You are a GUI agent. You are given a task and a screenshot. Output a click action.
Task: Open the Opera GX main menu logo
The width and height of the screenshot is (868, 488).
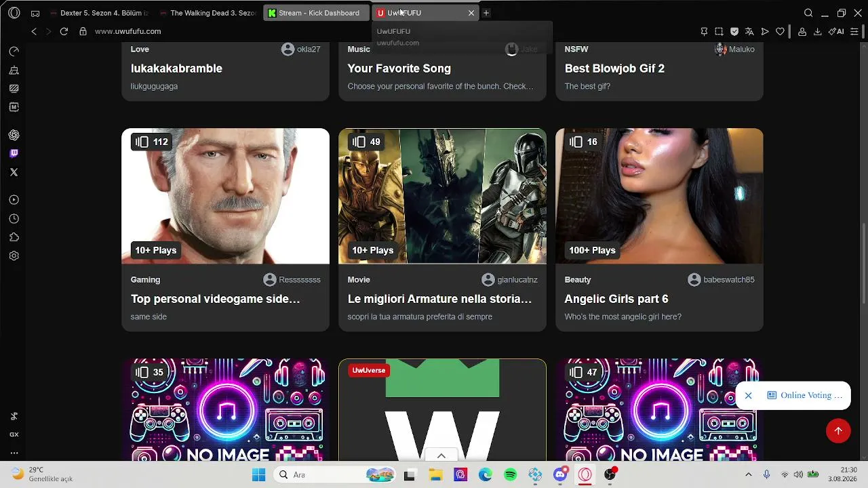(x=14, y=13)
